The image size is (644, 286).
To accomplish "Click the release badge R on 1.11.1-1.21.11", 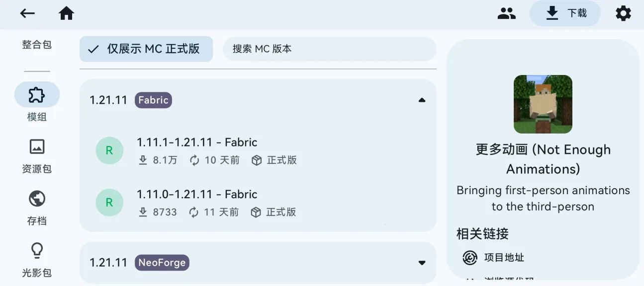I will click(x=109, y=150).
